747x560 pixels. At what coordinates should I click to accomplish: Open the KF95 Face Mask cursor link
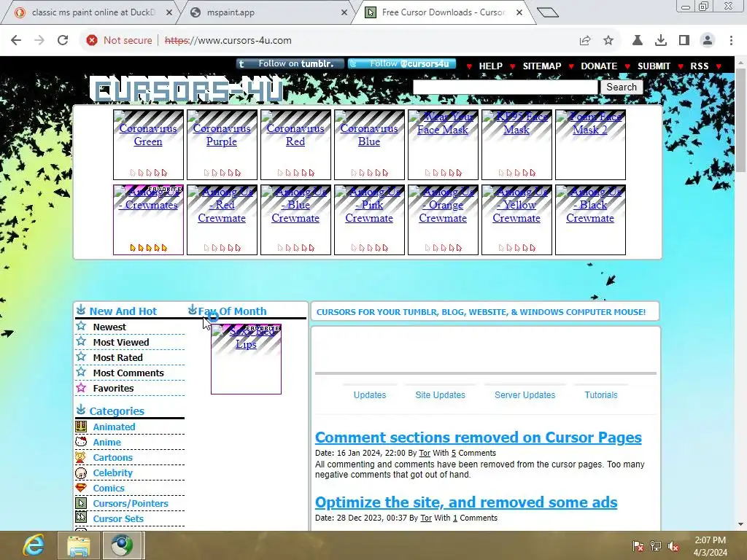point(516,122)
